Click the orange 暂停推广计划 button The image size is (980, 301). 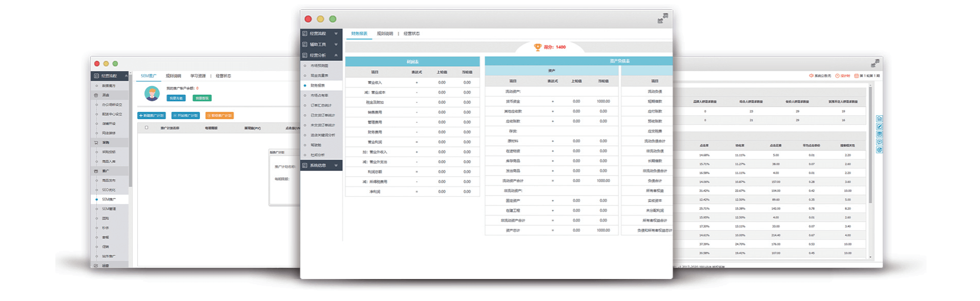pos(220,116)
